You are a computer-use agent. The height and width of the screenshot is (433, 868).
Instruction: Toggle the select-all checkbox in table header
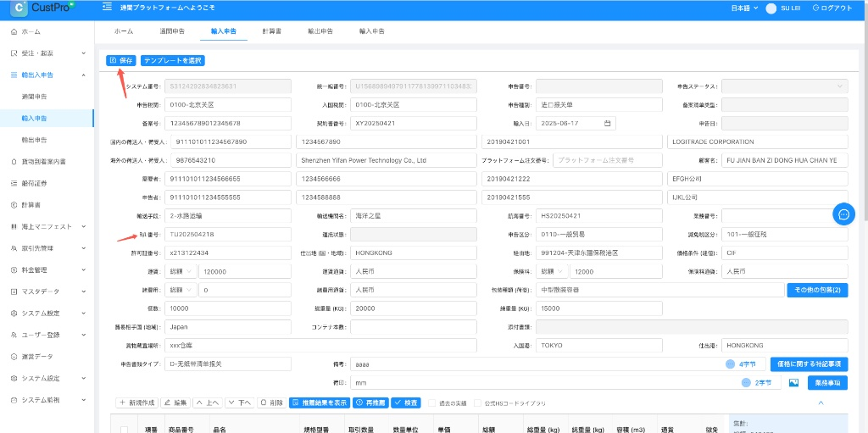click(124, 429)
